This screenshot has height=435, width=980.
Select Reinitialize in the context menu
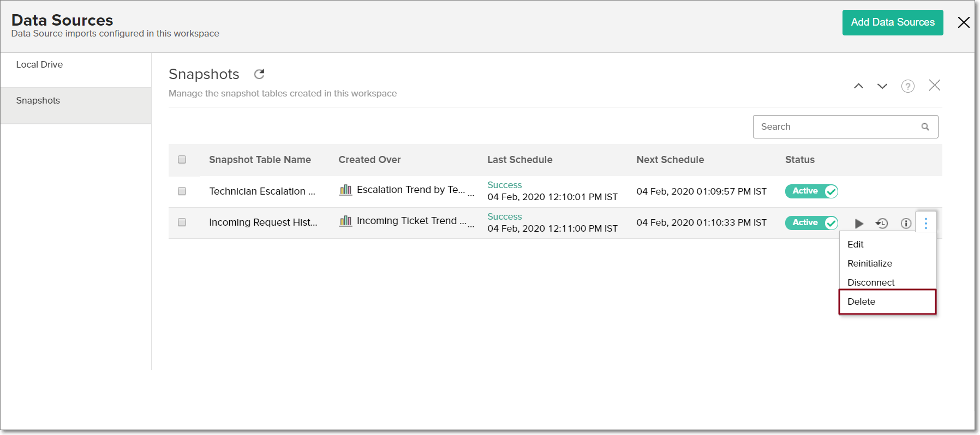(869, 263)
